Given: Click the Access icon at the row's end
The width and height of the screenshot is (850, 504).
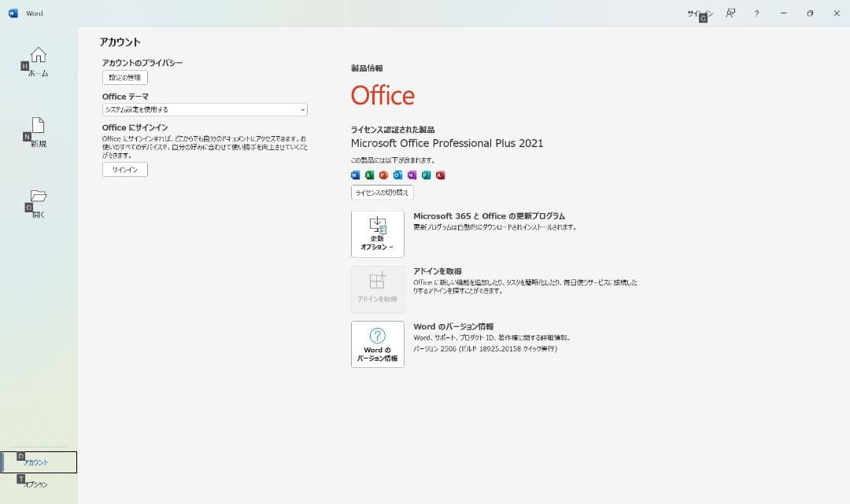Looking at the screenshot, I should 441,175.
